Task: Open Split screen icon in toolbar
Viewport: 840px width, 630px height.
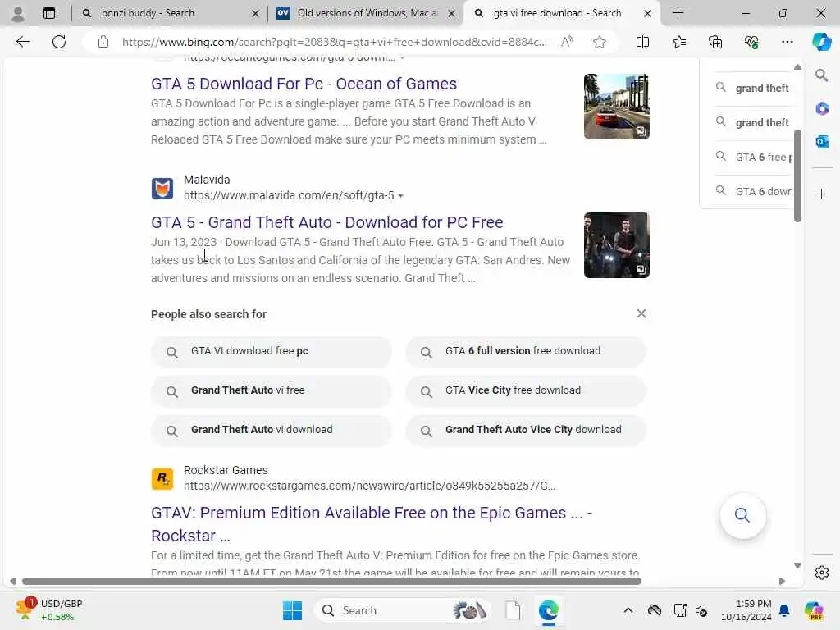Action: 642,42
